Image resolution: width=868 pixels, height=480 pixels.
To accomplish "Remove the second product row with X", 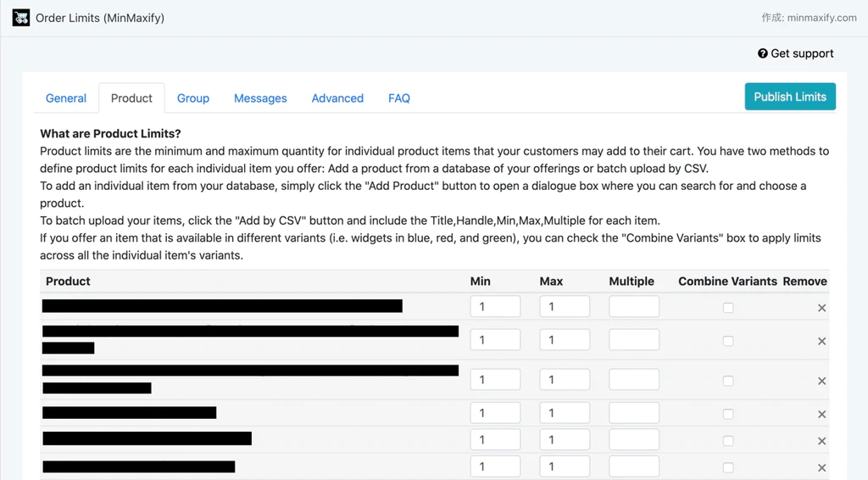I will 821,341.
